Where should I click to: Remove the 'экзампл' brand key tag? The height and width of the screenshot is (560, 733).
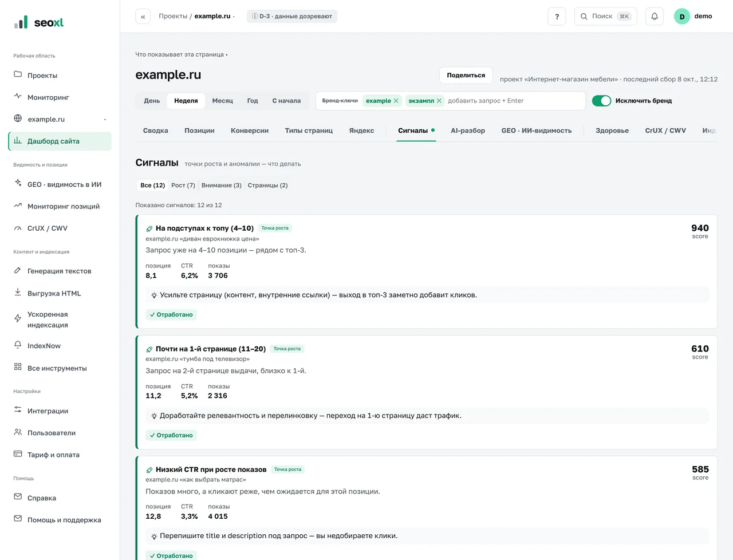[439, 101]
